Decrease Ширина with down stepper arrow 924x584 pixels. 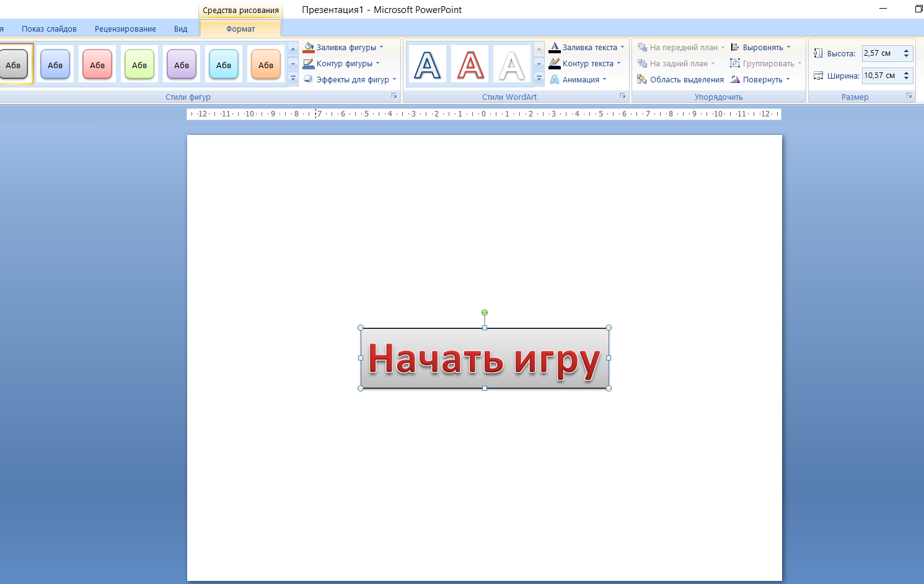pos(907,79)
